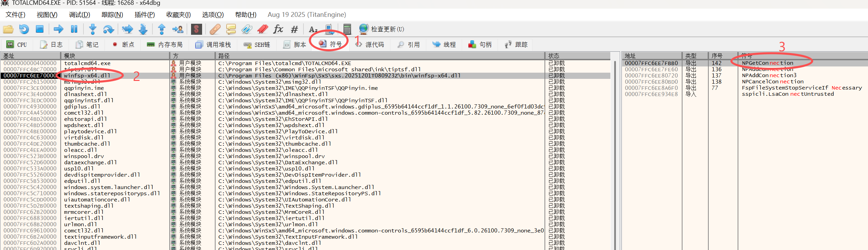The height and width of the screenshot is (250, 868).
Task: Open the Scylla plugin icon
Action: [196, 29]
